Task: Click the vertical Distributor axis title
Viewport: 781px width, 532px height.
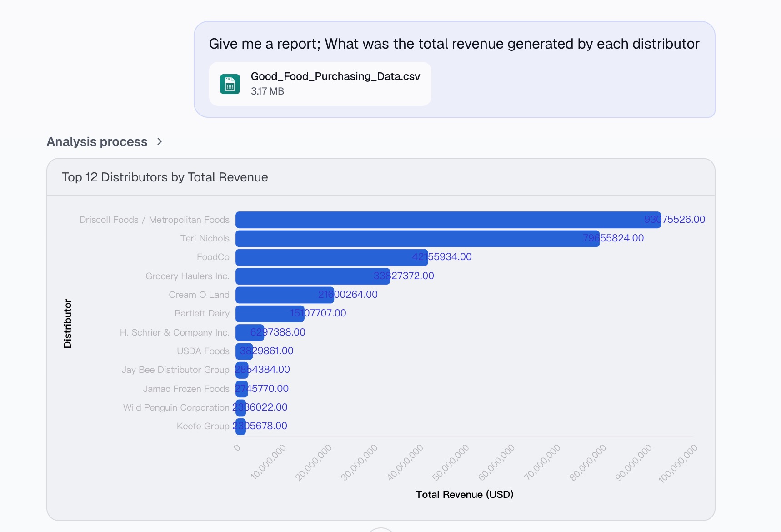Action: tap(67, 323)
